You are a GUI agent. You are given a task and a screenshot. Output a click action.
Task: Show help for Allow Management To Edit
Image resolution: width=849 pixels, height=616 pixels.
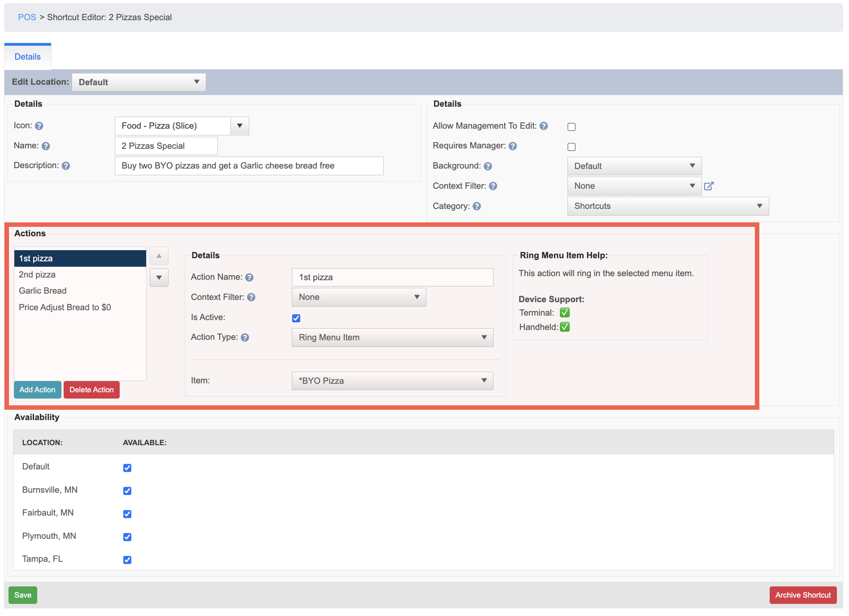pyautogui.click(x=544, y=126)
